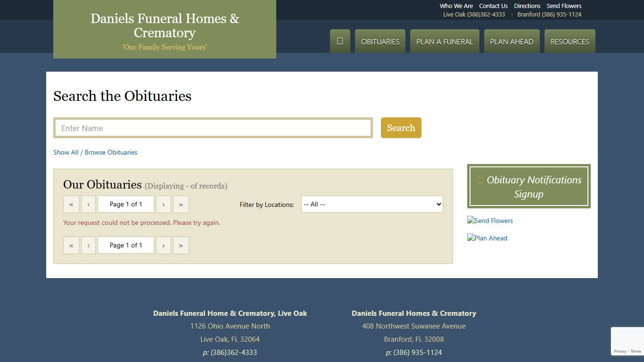The image size is (644, 362).
Task: Open the Directions link
Action: pyautogui.click(x=527, y=6)
